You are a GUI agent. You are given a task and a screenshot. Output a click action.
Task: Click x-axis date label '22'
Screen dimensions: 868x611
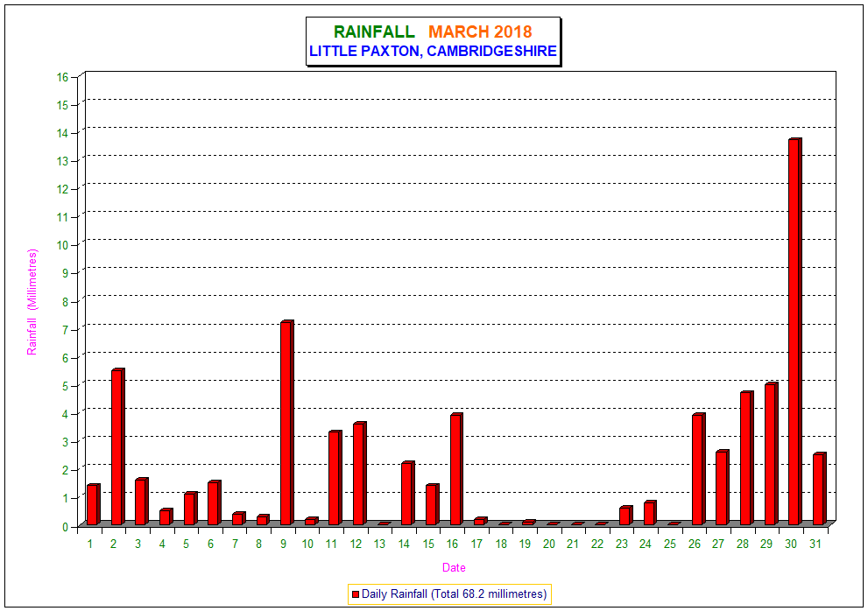coord(596,544)
